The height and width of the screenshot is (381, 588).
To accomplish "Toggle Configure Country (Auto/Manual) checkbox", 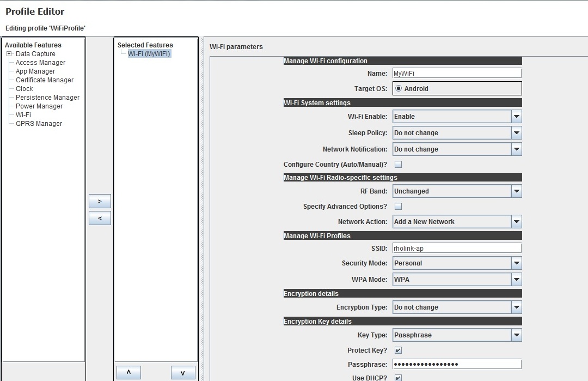I will (x=398, y=164).
